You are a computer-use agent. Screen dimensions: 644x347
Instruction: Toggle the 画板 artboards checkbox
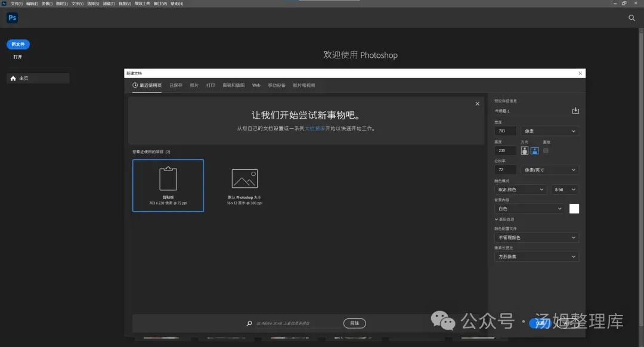tap(546, 151)
